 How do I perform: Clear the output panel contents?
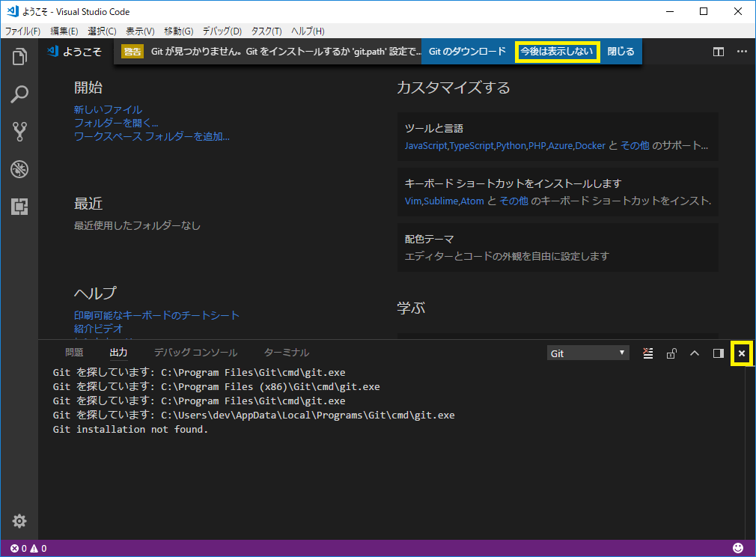(x=648, y=353)
